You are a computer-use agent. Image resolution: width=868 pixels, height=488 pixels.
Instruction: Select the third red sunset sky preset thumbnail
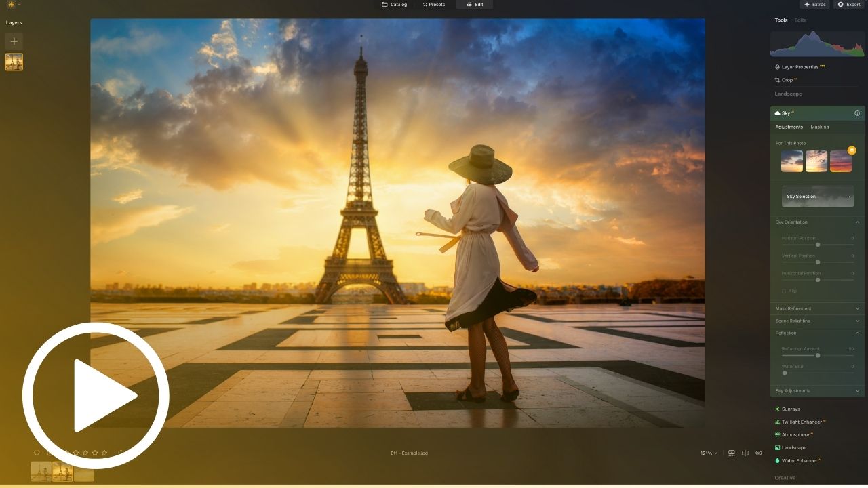pos(841,161)
